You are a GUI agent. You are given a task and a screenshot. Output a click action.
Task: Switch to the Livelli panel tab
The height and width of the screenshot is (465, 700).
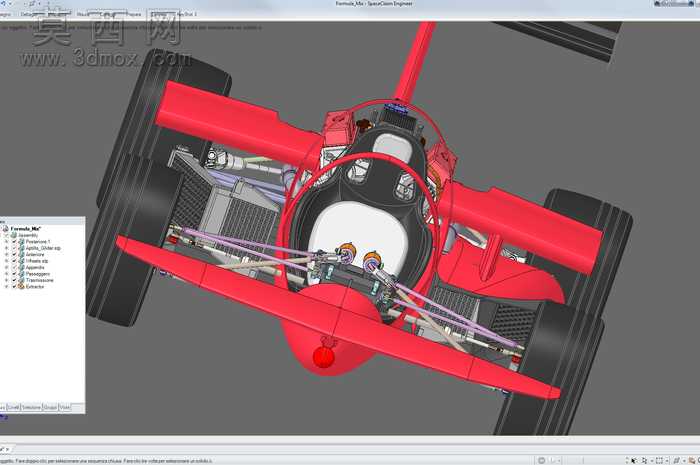[x=13, y=407]
